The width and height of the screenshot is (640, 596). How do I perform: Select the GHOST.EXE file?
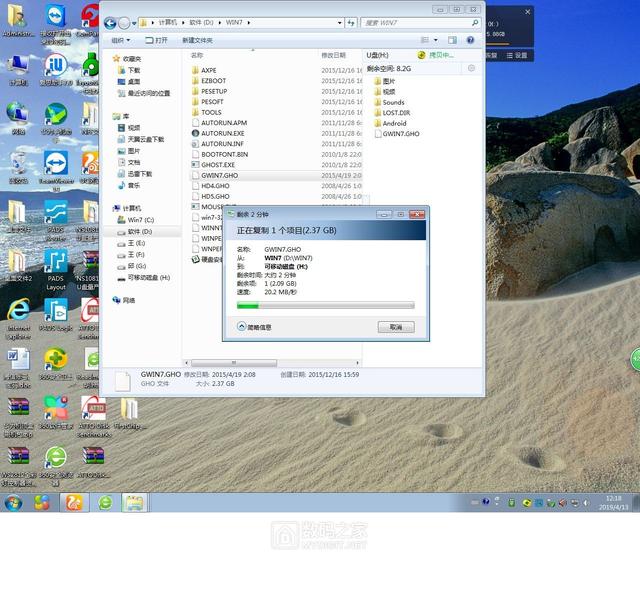[217, 164]
